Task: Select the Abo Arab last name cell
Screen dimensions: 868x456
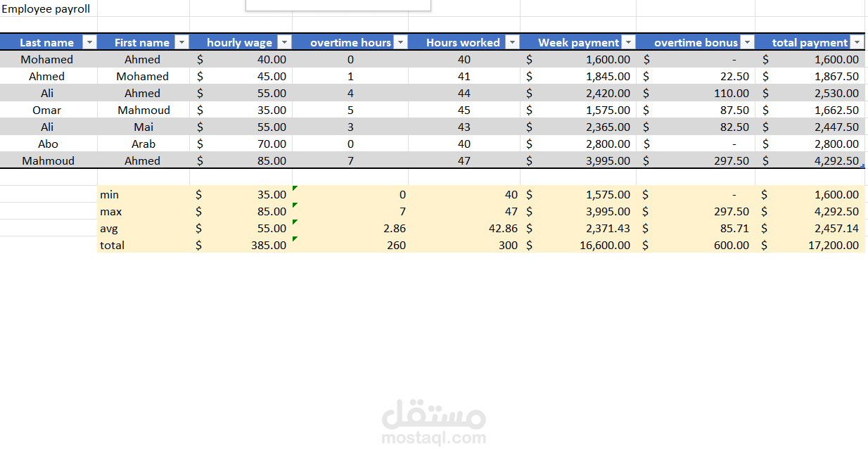Action: [x=47, y=144]
